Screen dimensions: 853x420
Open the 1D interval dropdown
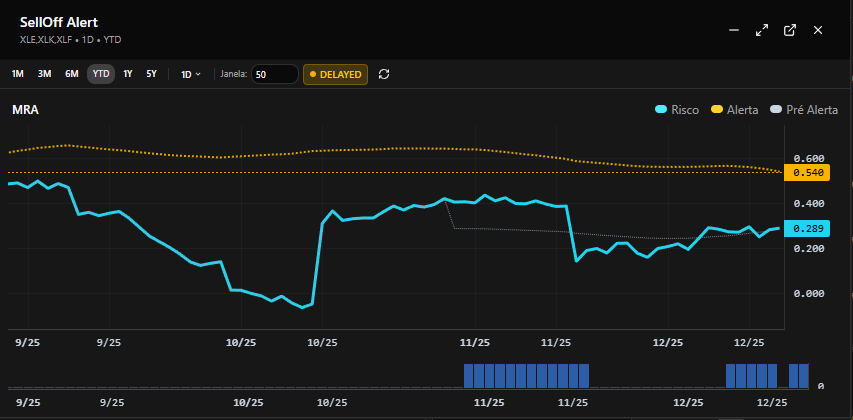pos(190,74)
